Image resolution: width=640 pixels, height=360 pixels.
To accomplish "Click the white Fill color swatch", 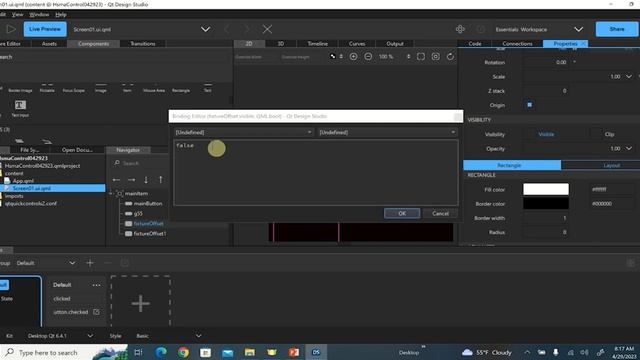I will pos(546,189).
